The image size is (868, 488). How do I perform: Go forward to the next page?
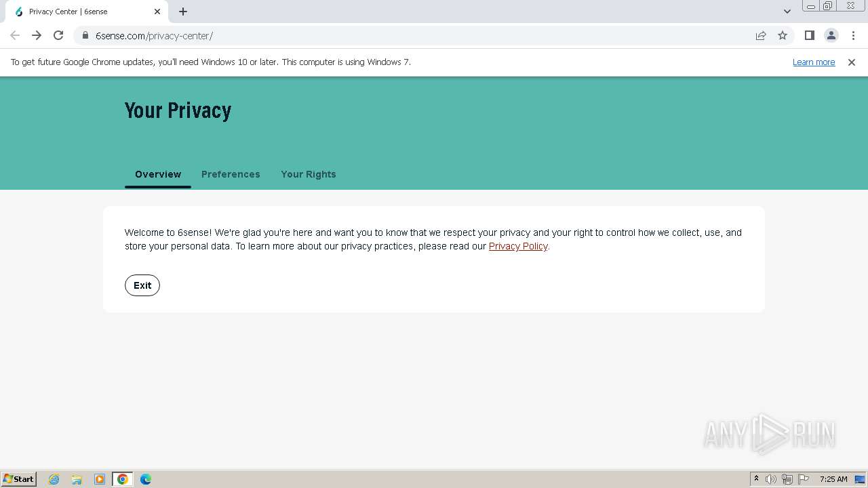(37, 35)
